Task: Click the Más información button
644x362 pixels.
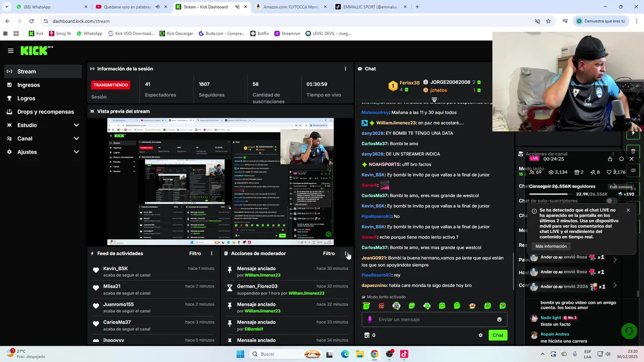Action: point(551,246)
